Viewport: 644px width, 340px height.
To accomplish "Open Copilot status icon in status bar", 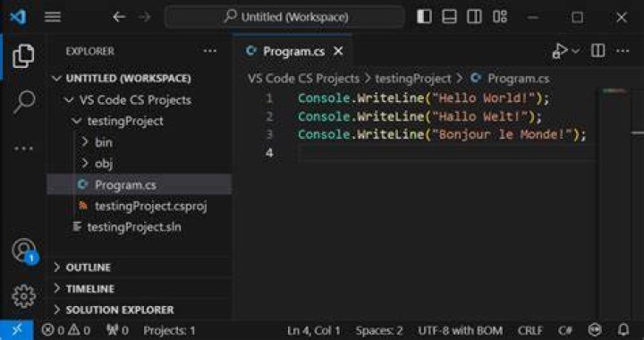I will point(595,330).
